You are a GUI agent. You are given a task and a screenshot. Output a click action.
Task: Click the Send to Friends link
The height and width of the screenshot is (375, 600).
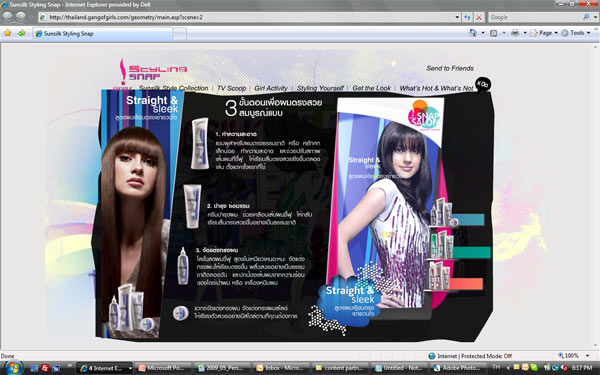(450, 68)
